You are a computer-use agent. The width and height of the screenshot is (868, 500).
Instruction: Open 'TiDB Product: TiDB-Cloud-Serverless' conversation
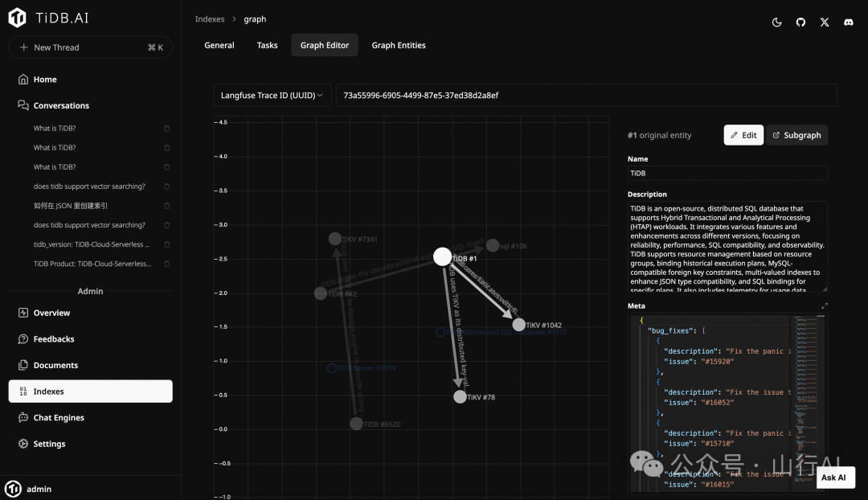point(92,264)
